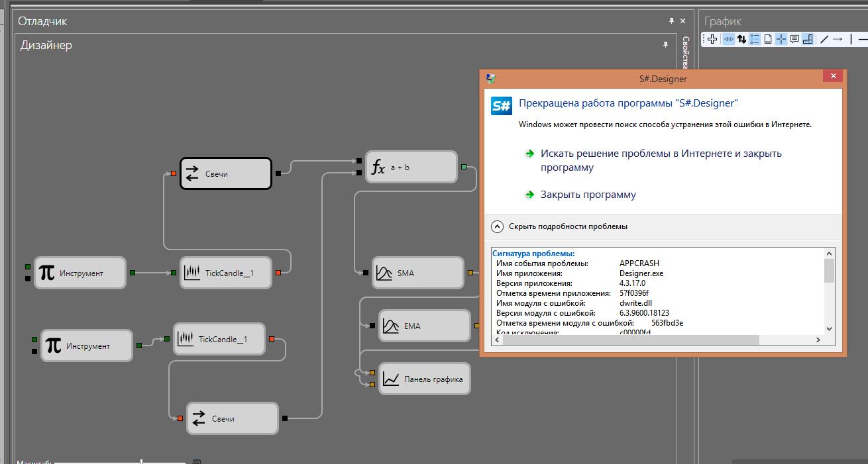Click the black output port of upper Свечи node
Screen dimensions: 868x464
(278, 173)
